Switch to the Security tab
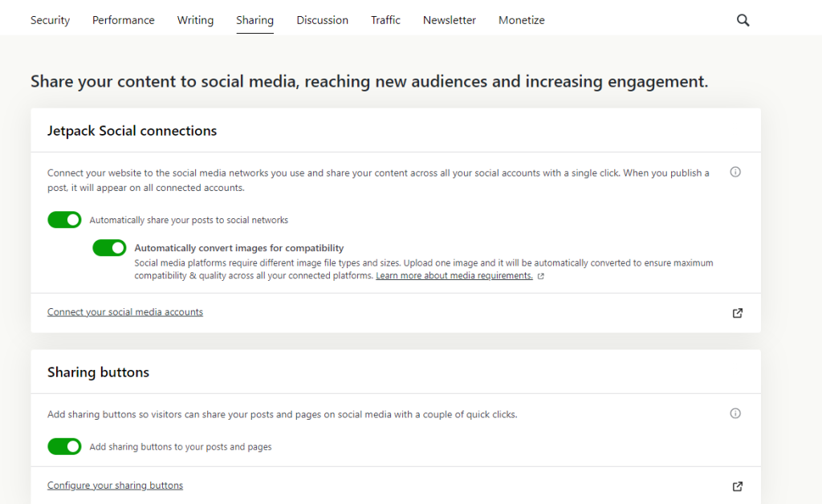 point(50,20)
